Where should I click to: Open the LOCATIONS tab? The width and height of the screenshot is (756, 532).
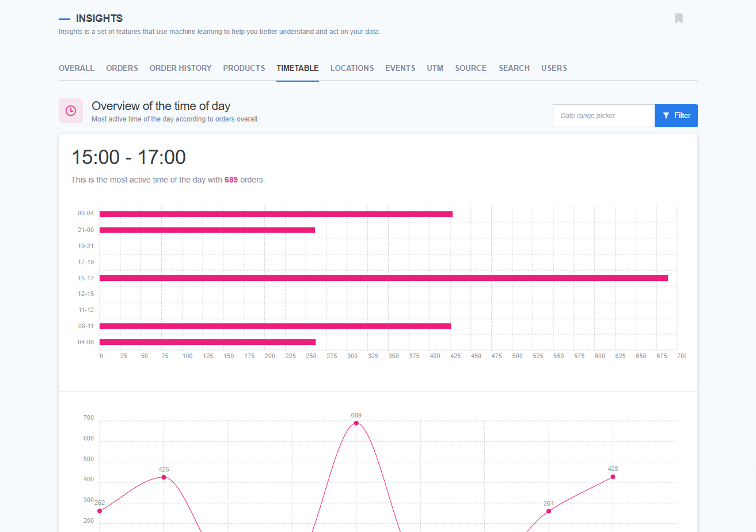(352, 68)
